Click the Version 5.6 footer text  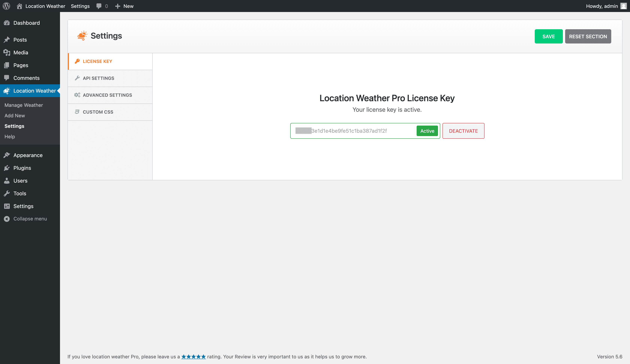click(x=610, y=357)
